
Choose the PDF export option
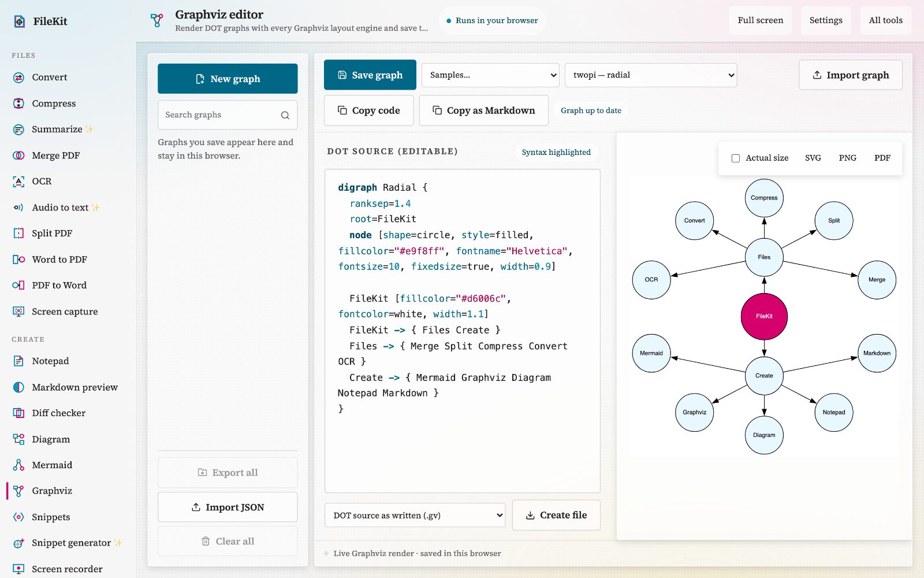[882, 158]
